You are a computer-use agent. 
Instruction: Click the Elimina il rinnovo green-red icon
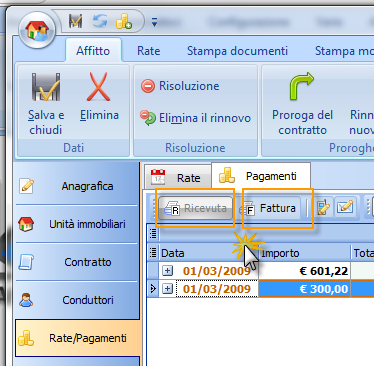148,118
